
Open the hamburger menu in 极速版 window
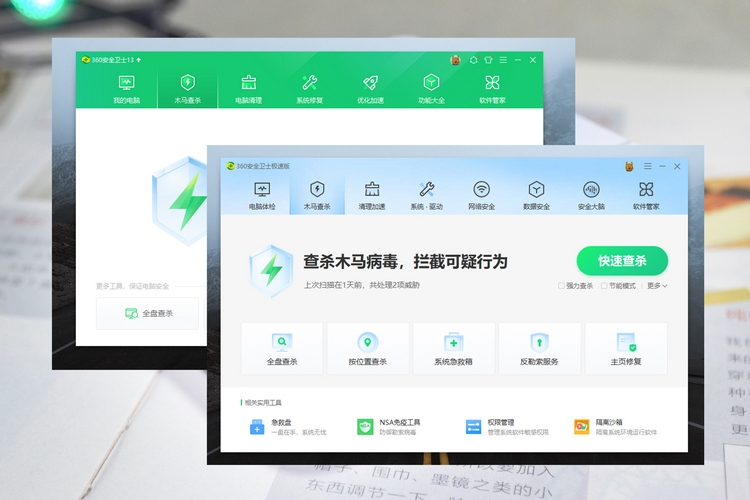point(648,166)
